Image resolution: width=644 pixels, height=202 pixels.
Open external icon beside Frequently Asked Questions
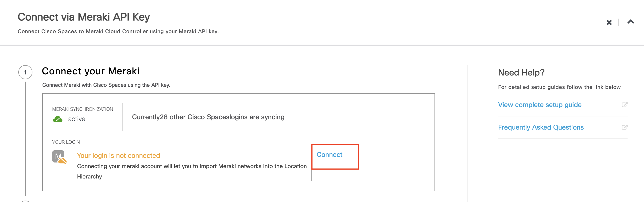pyautogui.click(x=624, y=127)
